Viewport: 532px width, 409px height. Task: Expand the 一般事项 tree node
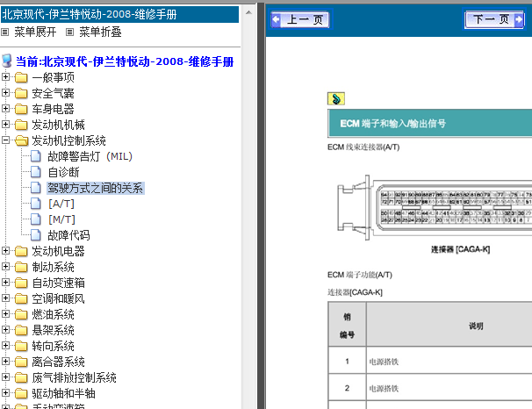coord(5,77)
